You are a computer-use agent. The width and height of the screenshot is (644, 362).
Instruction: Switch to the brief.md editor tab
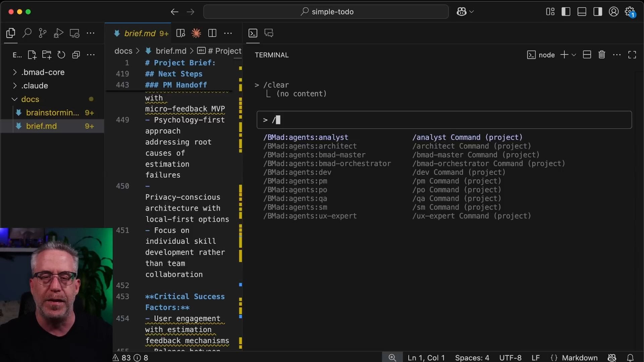[x=140, y=33]
